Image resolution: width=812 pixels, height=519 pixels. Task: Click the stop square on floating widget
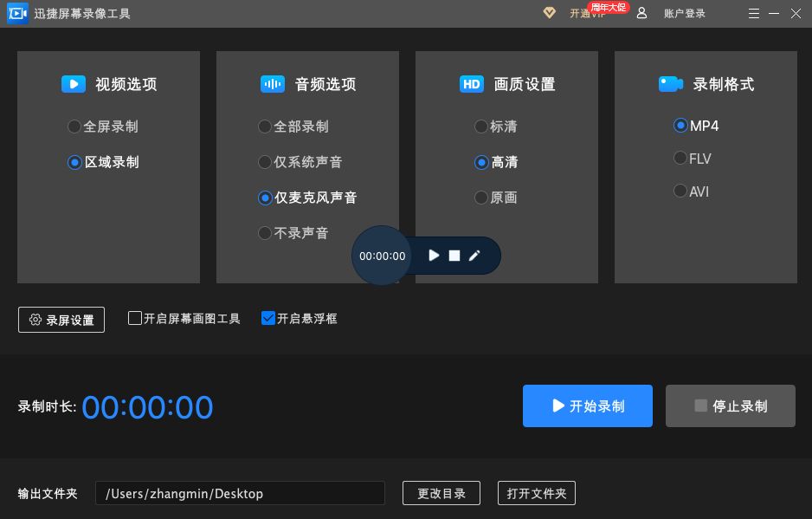click(454, 256)
